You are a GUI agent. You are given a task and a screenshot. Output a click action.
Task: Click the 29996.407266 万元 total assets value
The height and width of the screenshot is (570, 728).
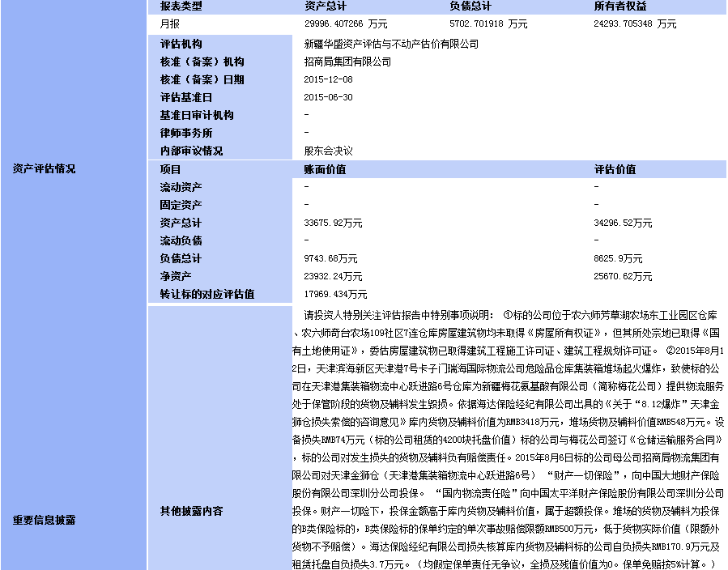[346, 24]
